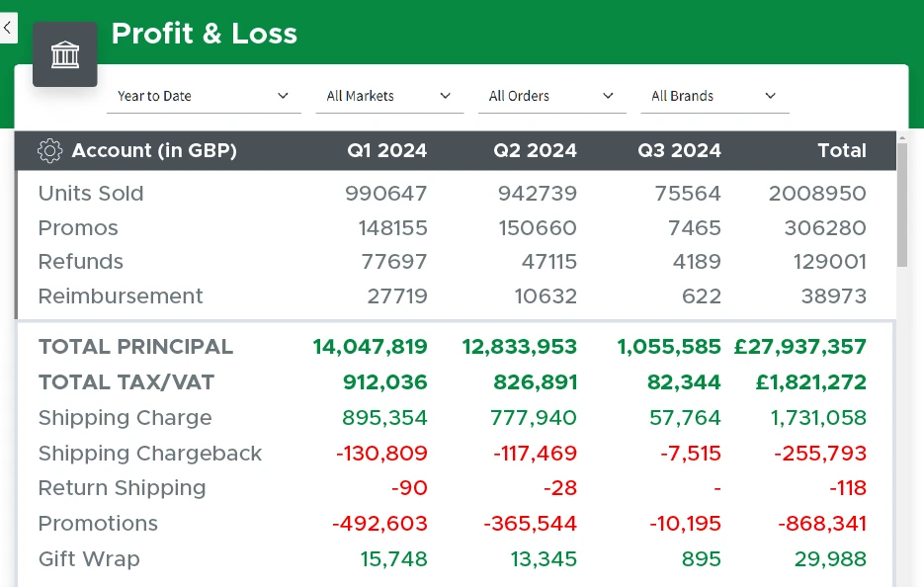Select the Units Sold row label
Image resolution: width=924 pixels, height=587 pixels.
click(x=91, y=194)
